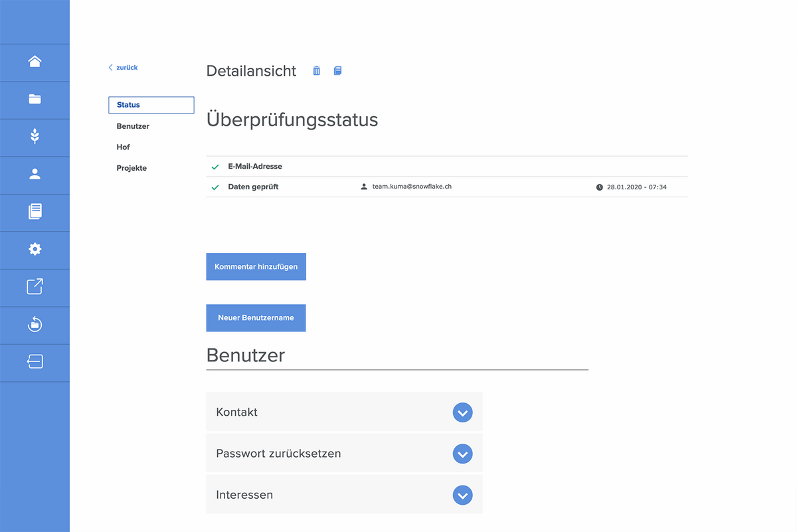Delete entry with trash icon beside Detailansicht
The image size is (797, 532).
pyautogui.click(x=317, y=70)
